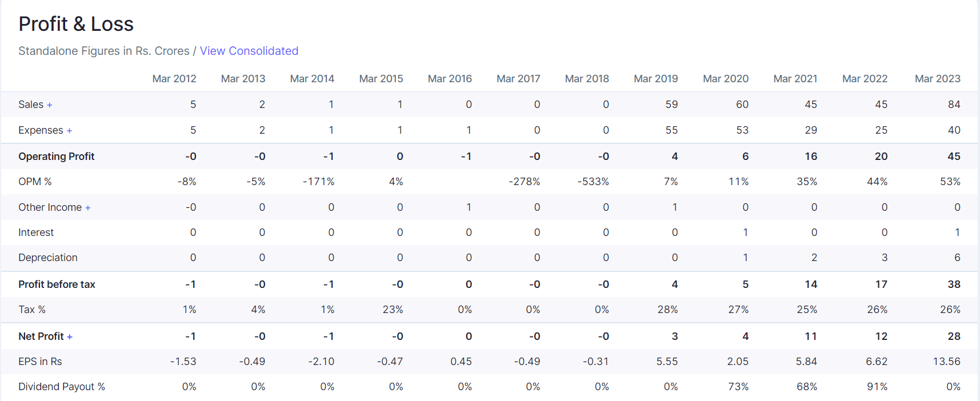The width and height of the screenshot is (980, 401).
Task: Click the Mar 2020 Dividend Payout 73%
Action: 738,387
